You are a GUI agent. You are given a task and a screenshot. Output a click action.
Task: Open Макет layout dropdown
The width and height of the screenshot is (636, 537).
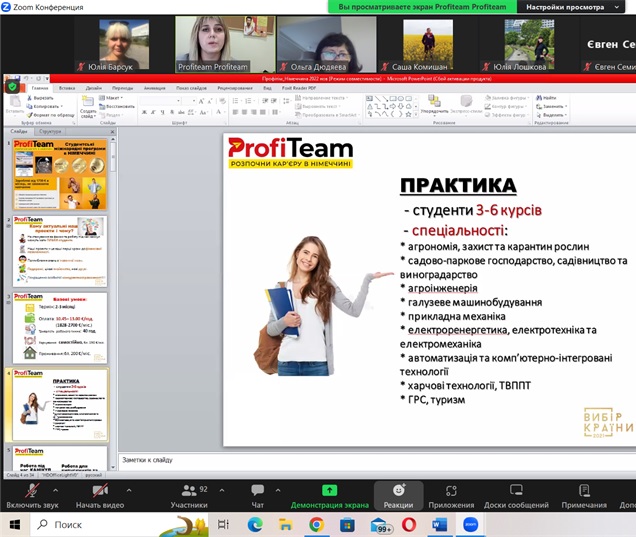pyautogui.click(x=111, y=98)
